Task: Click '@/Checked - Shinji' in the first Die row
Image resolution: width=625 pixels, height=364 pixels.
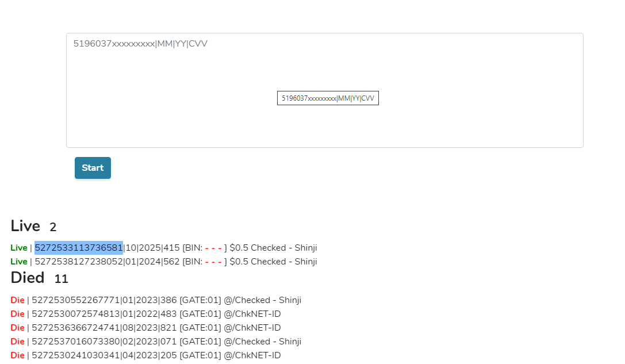Action: [263, 300]
